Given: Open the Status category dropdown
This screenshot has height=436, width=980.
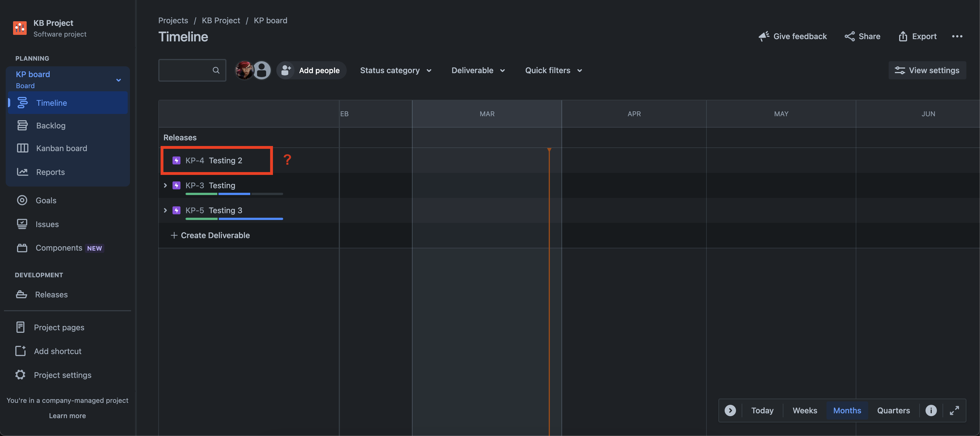Looking at the screenshot, I should point(395,70).
